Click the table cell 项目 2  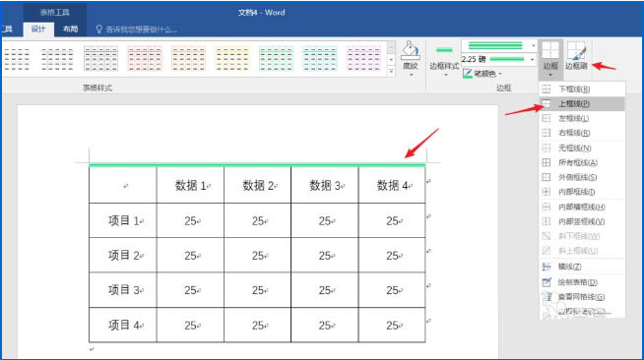pos(123,256)
